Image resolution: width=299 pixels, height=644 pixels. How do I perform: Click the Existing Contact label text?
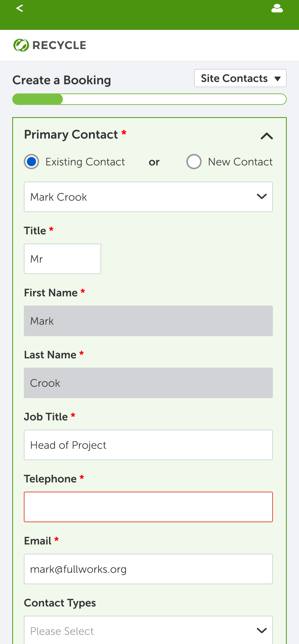click(85, 162)
